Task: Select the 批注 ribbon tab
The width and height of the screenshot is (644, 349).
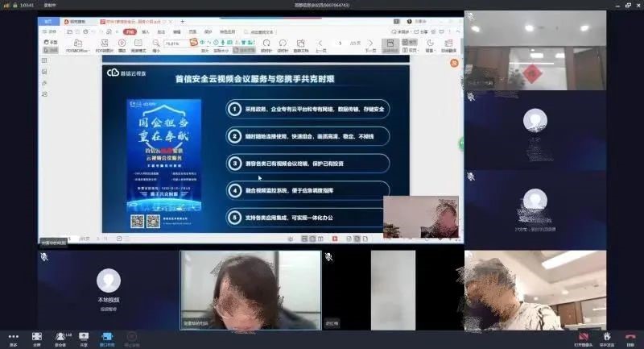Action: click(x=161, y=31)
